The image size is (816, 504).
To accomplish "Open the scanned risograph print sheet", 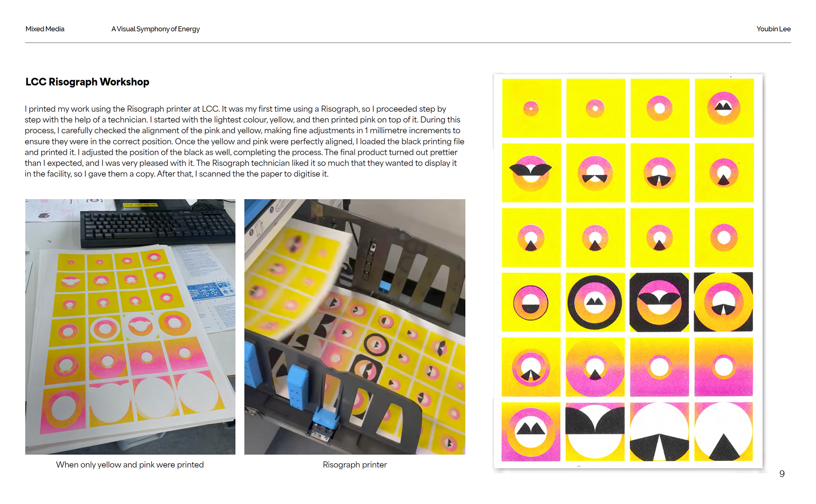I will click(x=628, y=271).
